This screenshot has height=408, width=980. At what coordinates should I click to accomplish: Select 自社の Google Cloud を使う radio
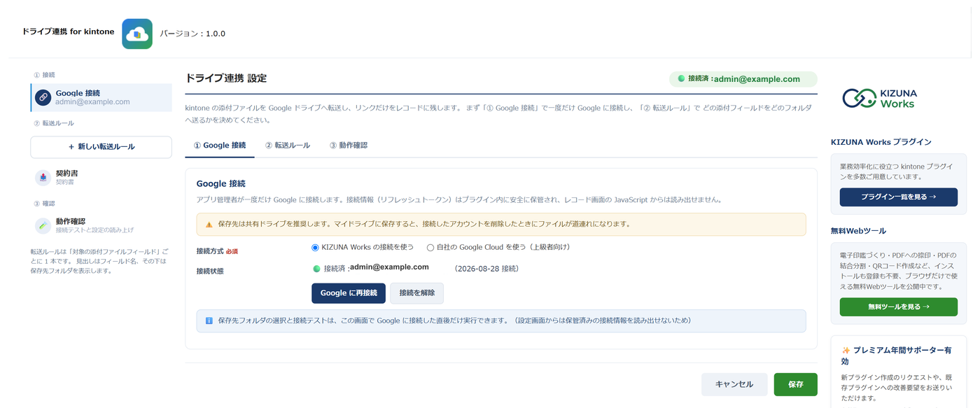pyautogui.click(x=430, y=247)
